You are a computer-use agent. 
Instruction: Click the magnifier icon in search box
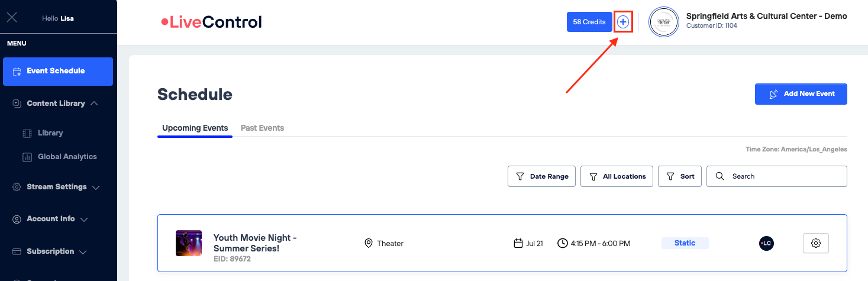719,176
